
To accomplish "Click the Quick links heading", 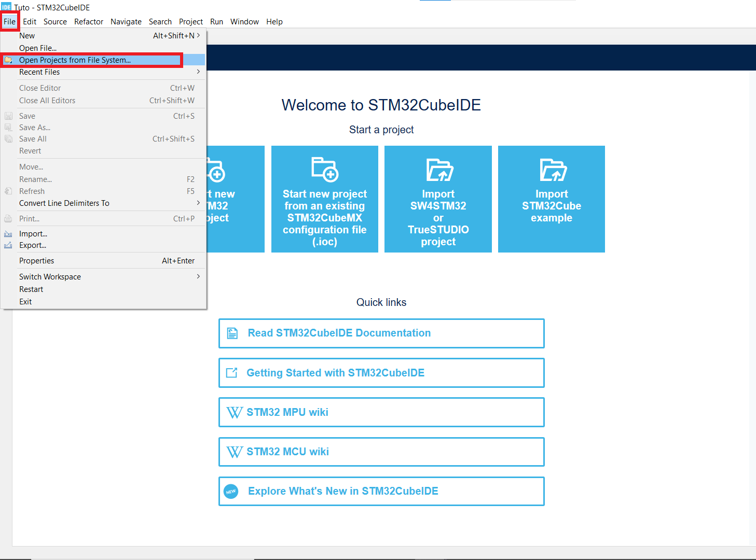I will click(381, 302).
